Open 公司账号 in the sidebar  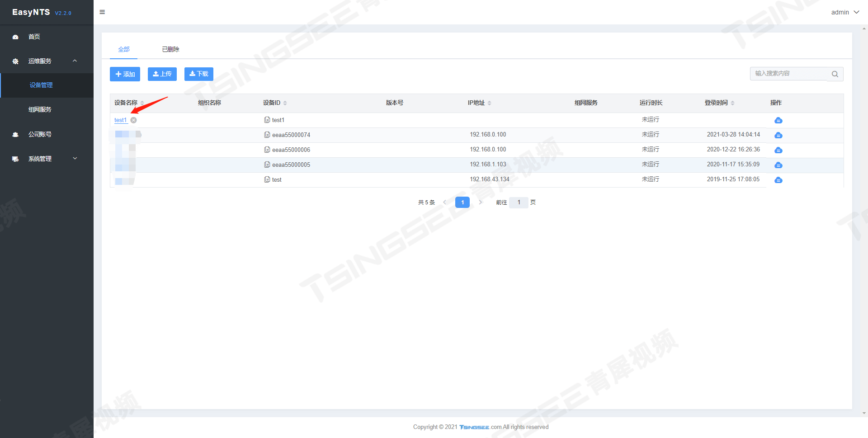pos(40,134)
